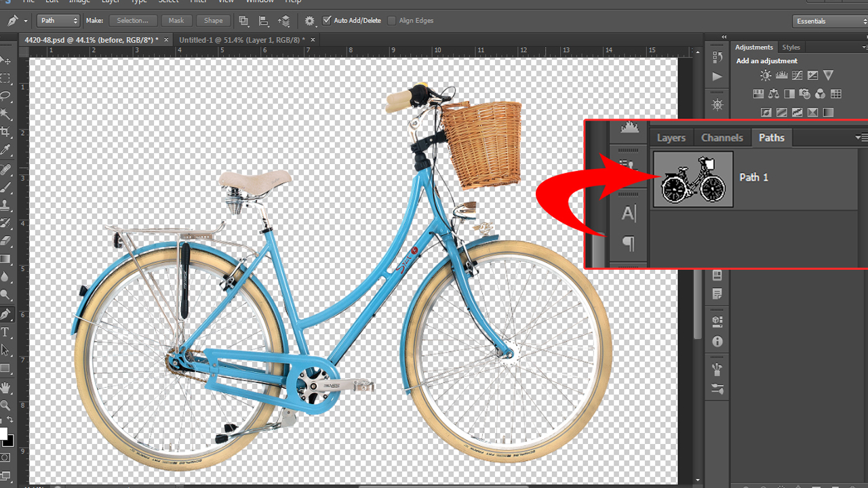
Task: Open the Actions panel play icon
Action: pos(717,77)
